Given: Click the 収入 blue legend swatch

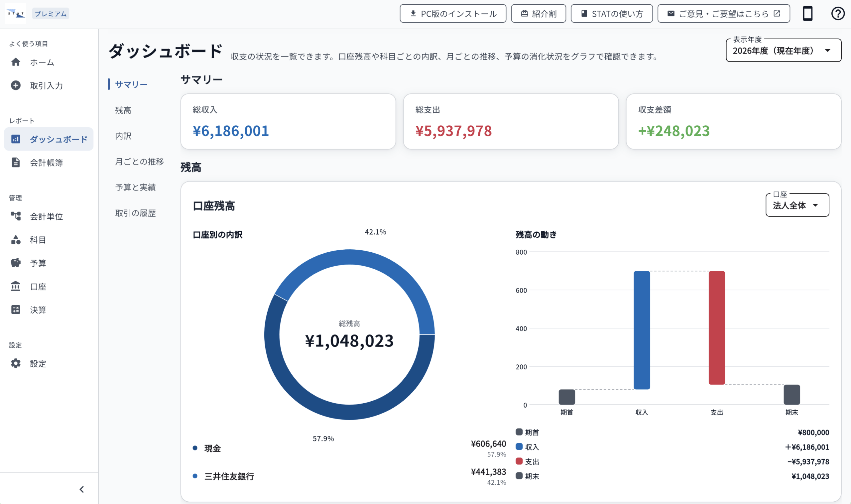Looking at the screenshot, I should click(519, 446).
